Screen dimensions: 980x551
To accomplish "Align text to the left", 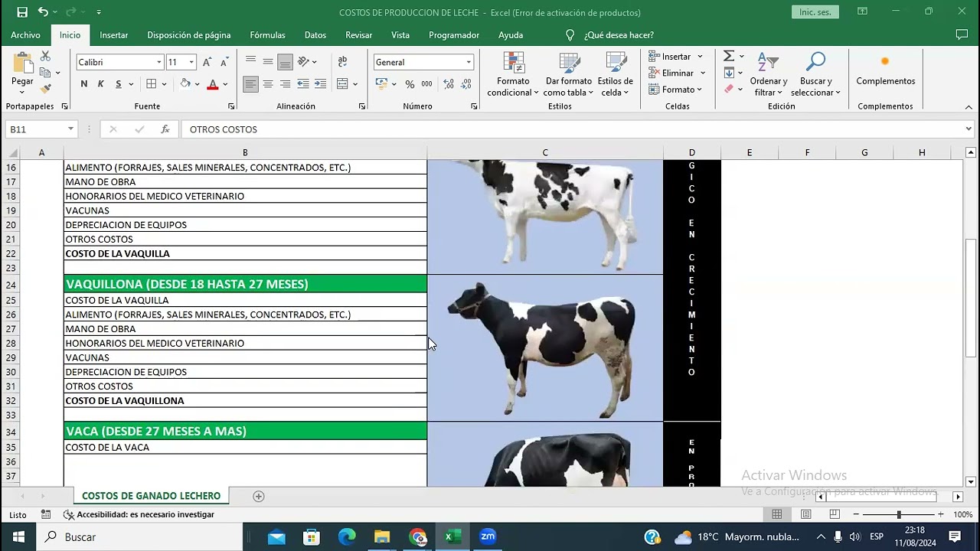I will point(250,84).
